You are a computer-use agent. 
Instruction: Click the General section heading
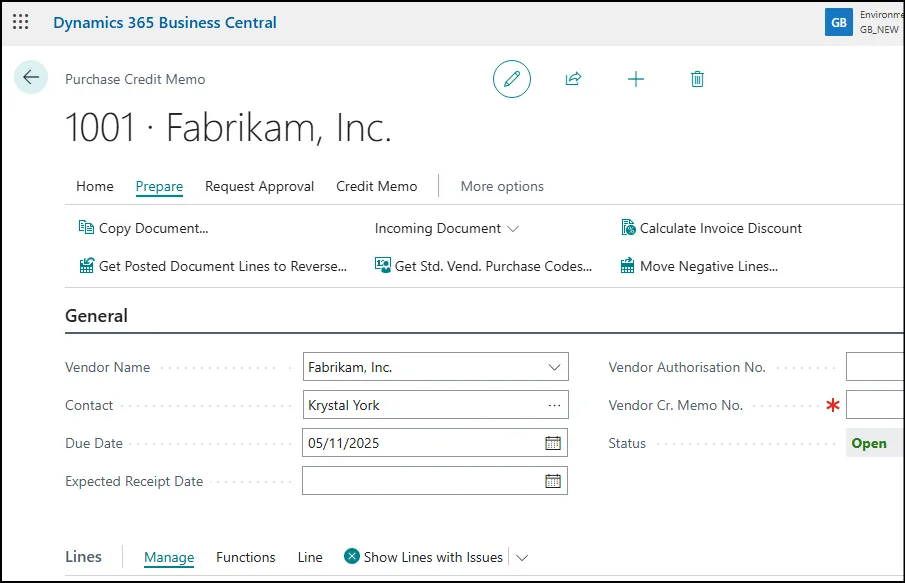[96, 316]
